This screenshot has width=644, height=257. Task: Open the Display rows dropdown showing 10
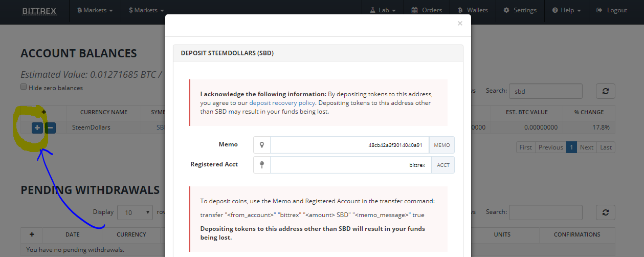[135, 212]
